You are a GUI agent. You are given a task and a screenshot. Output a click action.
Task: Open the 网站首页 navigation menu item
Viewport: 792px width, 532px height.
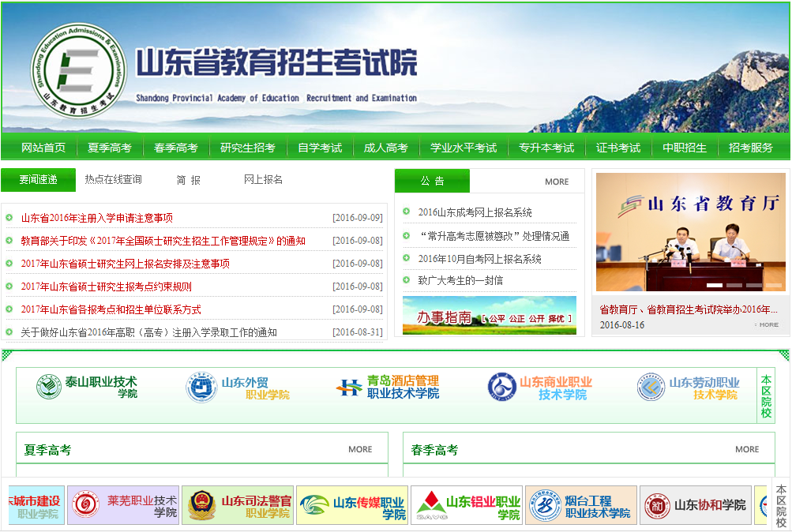click(43, 148)
